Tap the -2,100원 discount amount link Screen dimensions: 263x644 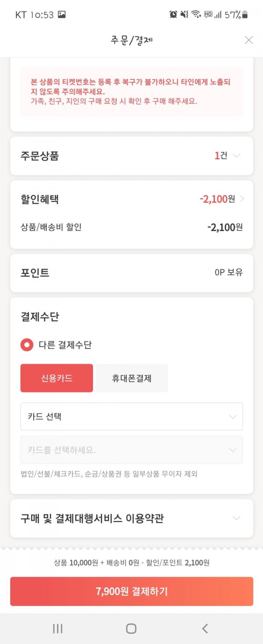tap(217, 199)
